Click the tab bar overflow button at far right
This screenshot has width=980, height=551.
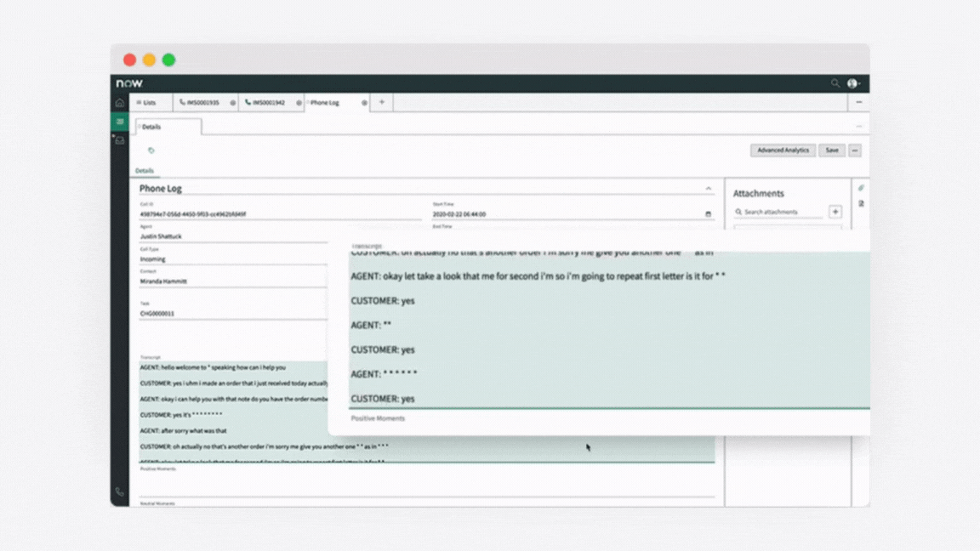[x=858, y=102]
